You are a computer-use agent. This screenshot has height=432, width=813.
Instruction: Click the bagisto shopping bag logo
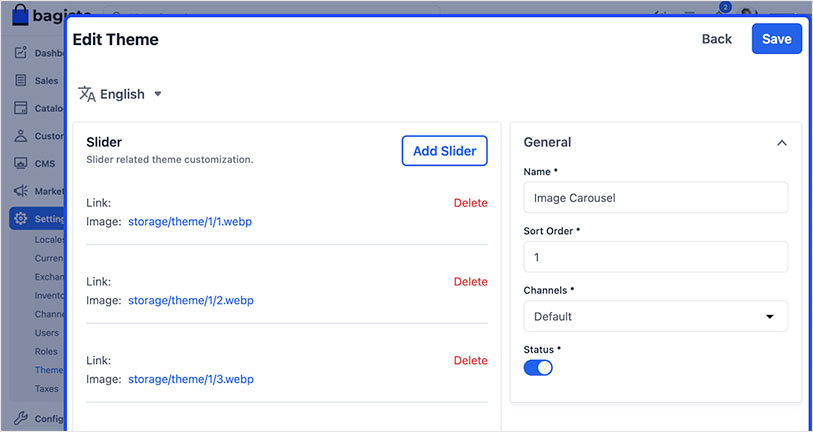[22, 15]
